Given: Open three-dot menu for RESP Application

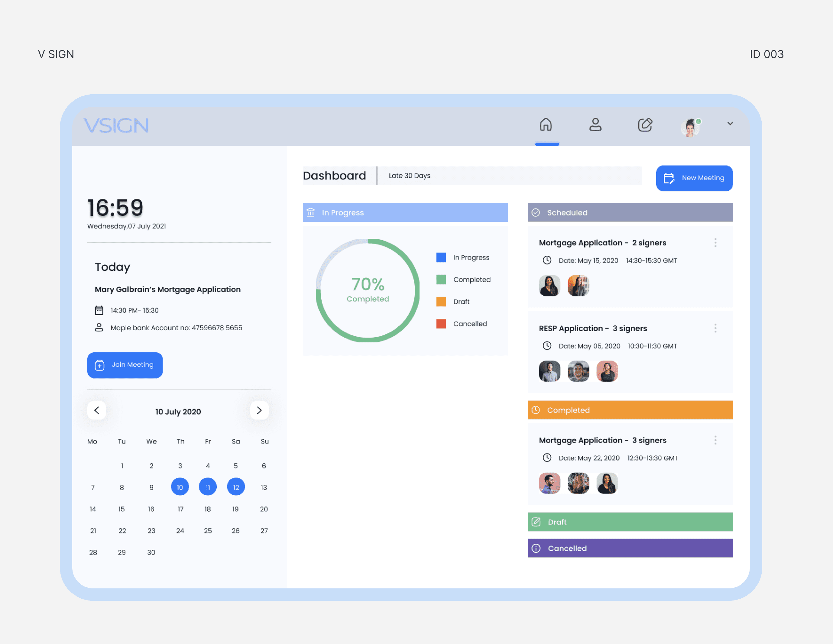Looking at the screenshot, I should tap(715, 328).
